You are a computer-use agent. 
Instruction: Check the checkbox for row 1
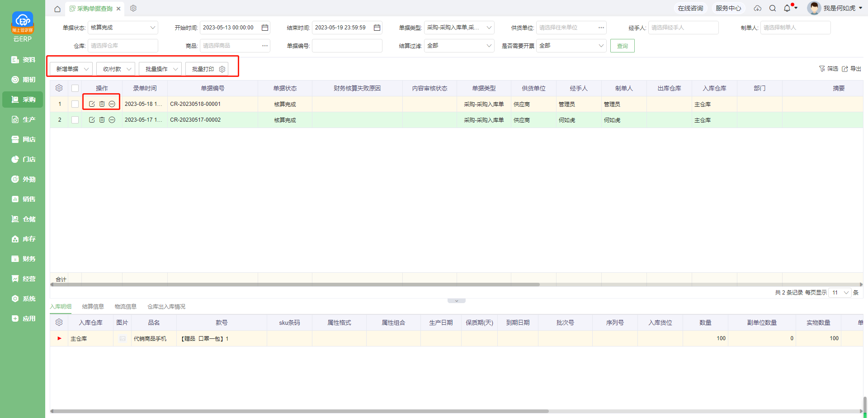[75, 104]
